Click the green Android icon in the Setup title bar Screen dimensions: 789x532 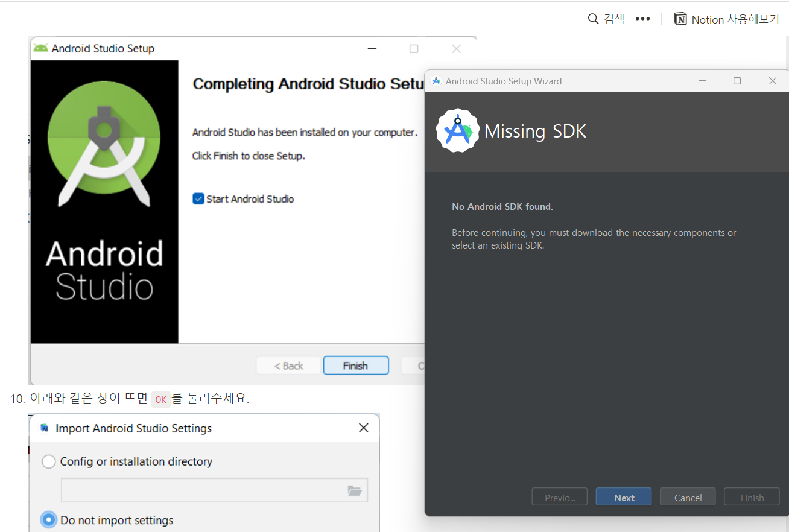pos(41,48)
